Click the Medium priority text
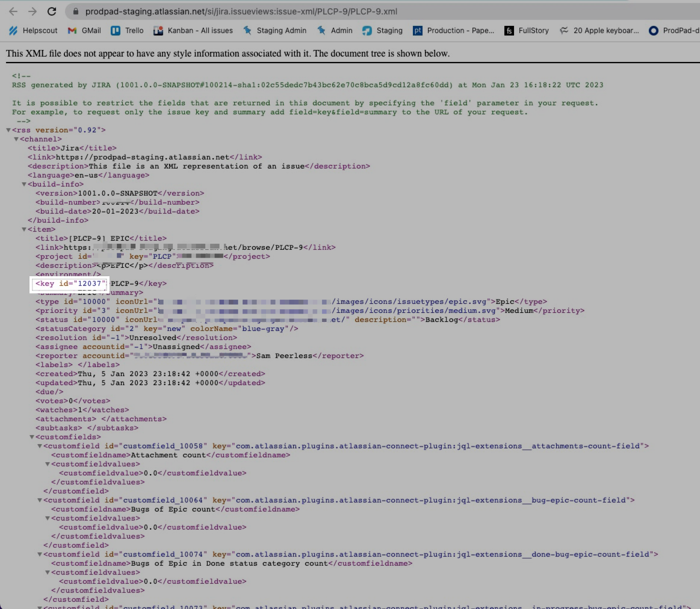Image resolution: width=700 pixels, height=609 pixels. (519, 311)
